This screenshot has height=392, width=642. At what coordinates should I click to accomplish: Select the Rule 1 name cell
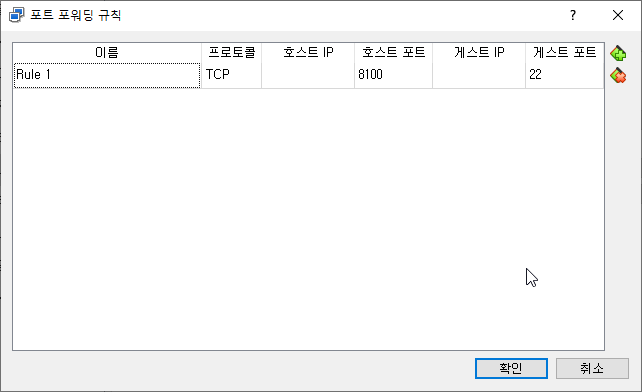(x=107, y=75)
